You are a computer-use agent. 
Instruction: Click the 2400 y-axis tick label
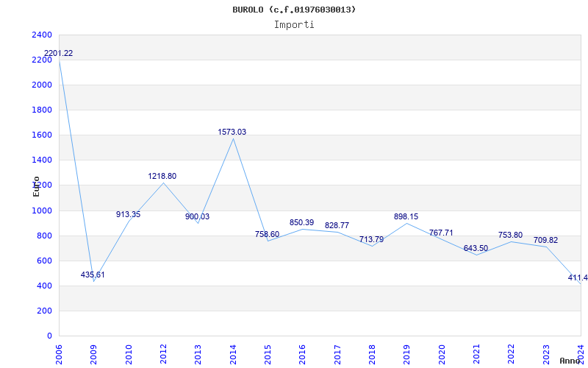[x=42, y=35]
